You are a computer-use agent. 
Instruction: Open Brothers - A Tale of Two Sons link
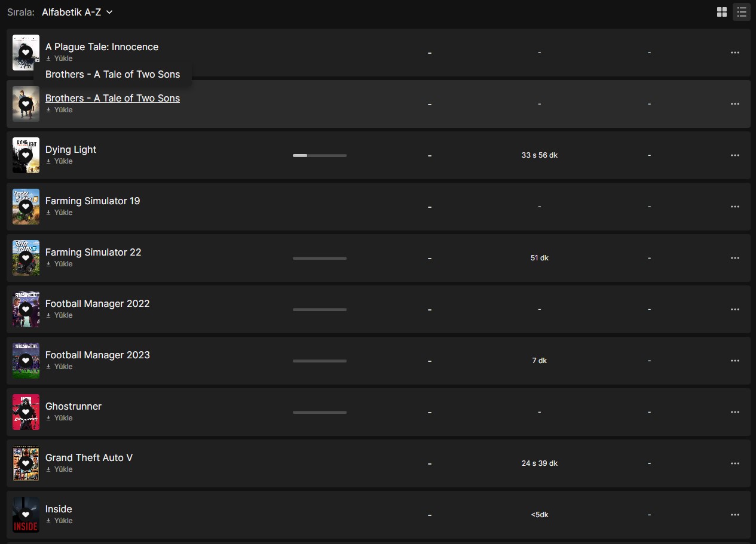pyautogui.click(x=112, y=99)
